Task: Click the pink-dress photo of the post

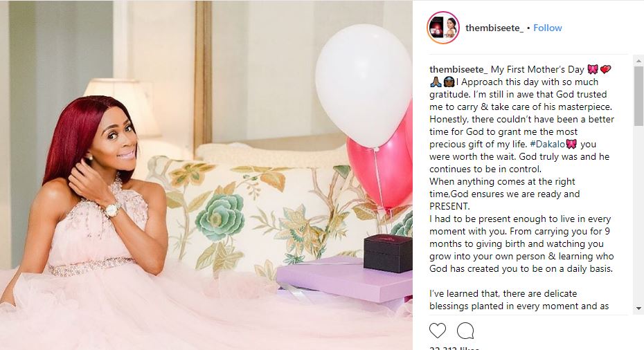Action: (206, 175)
